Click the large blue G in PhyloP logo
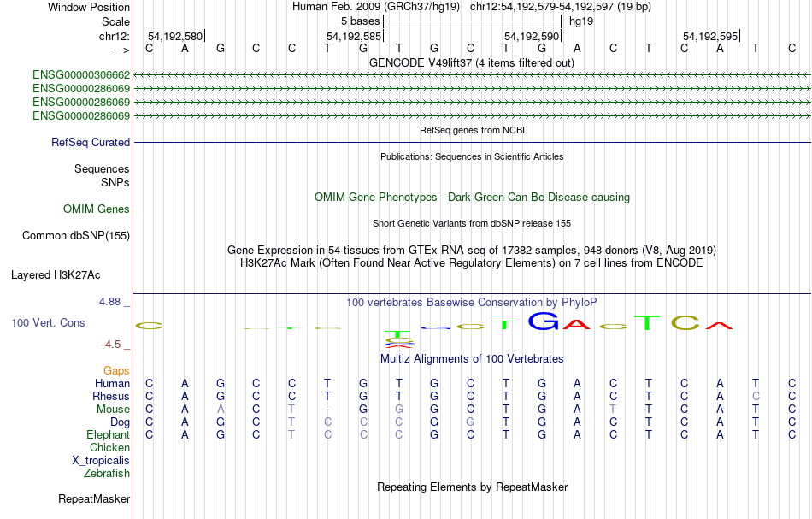Viewport: 812px width, 519px height. point(544,321)
